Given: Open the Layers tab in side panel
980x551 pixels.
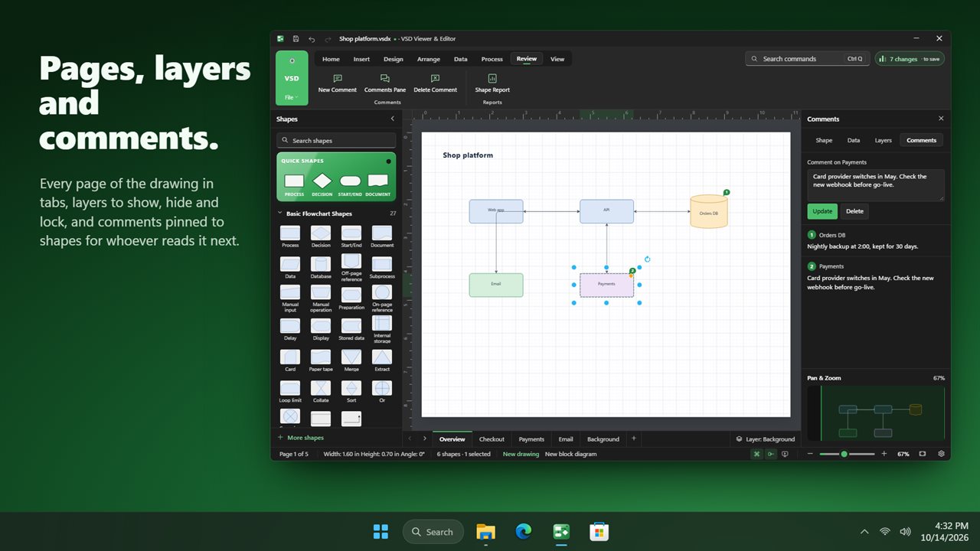Looking at the screenshot, I should click(x=884, y=140).
